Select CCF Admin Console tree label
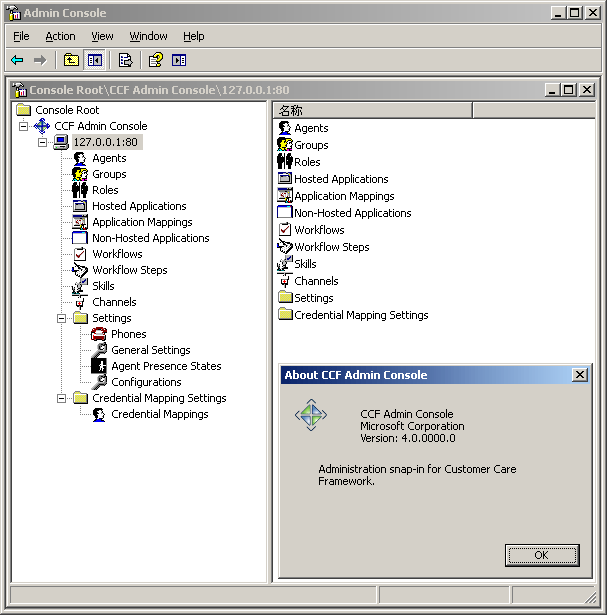607x615 pixels. pos(101,126)
